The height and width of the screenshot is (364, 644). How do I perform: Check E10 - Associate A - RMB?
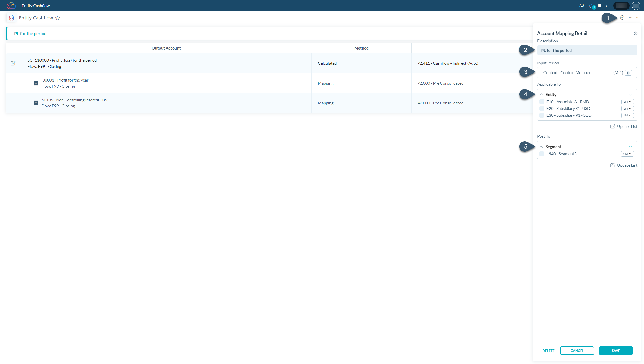[542, 102]
